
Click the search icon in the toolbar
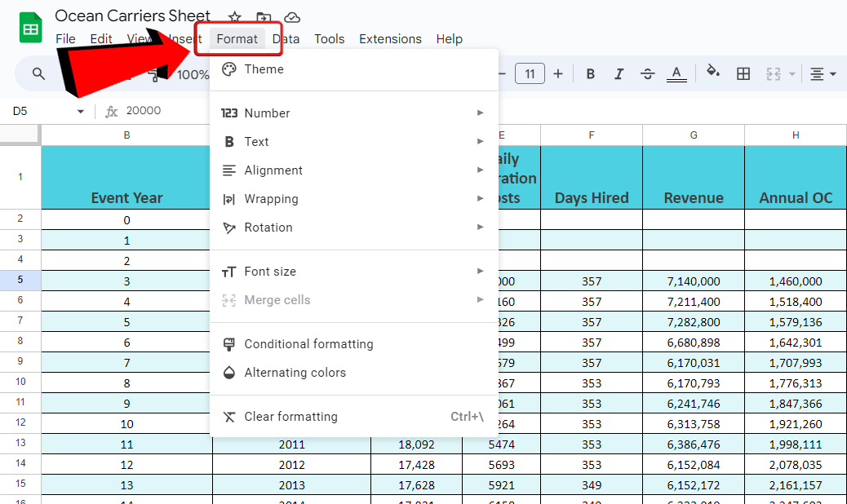point(38,73)
